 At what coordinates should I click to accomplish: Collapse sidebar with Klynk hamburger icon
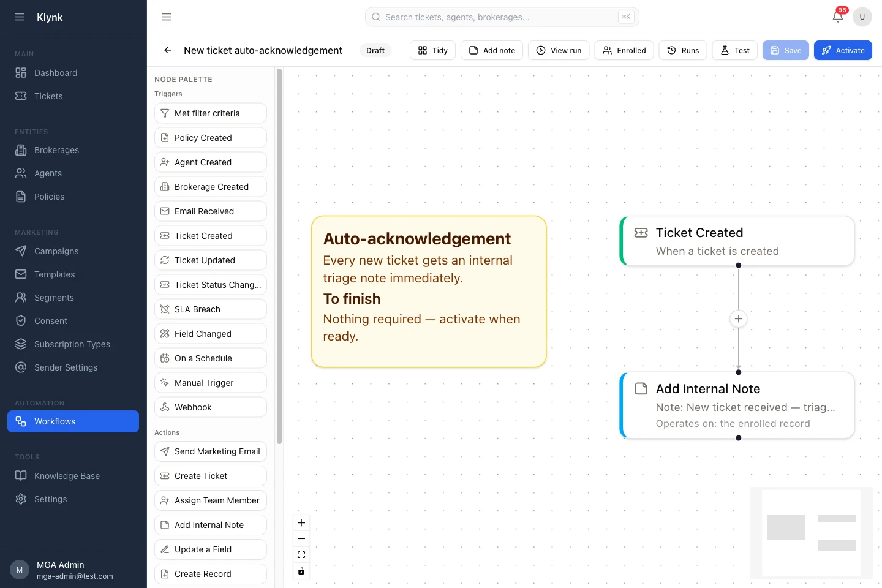click(20, 17)
